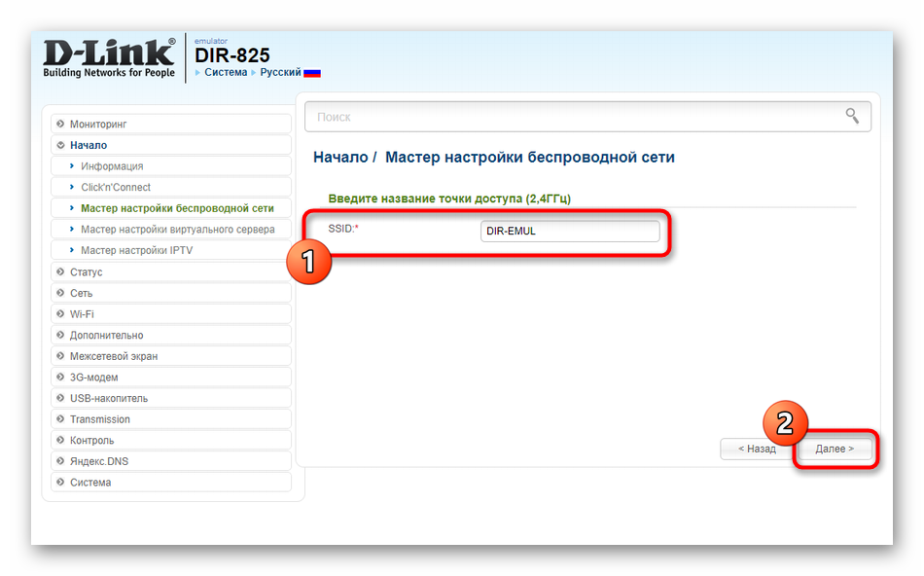924x576 pixels.
Task: Click the SSID input field
Action: pos(570,232)
